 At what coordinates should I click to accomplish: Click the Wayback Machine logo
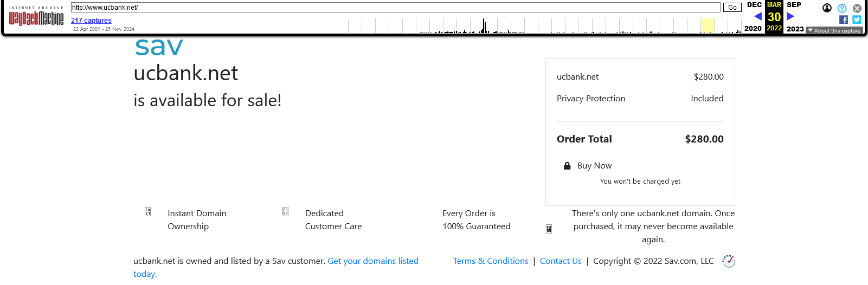tap(36, 16)
